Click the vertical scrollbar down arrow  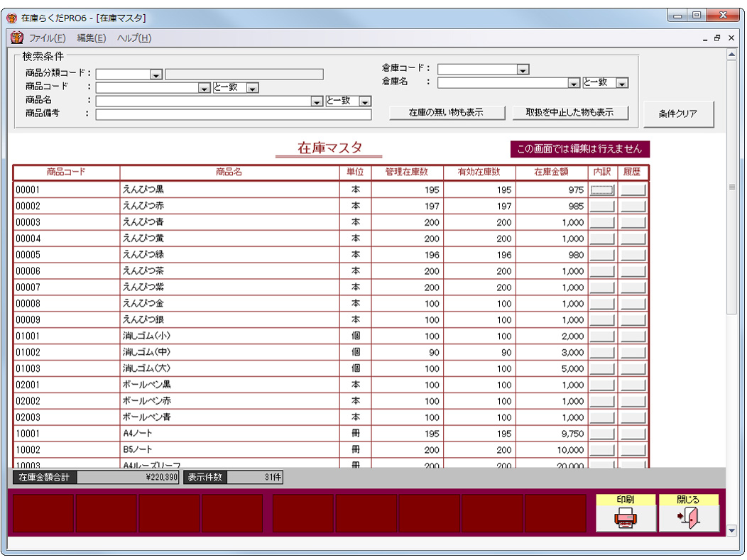[x=731, y=529]
